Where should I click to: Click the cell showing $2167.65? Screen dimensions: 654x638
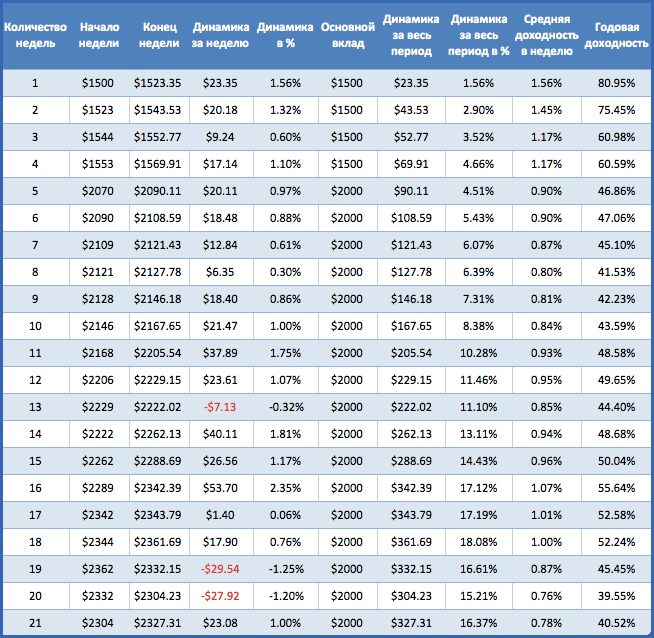(x=158, y=326)
